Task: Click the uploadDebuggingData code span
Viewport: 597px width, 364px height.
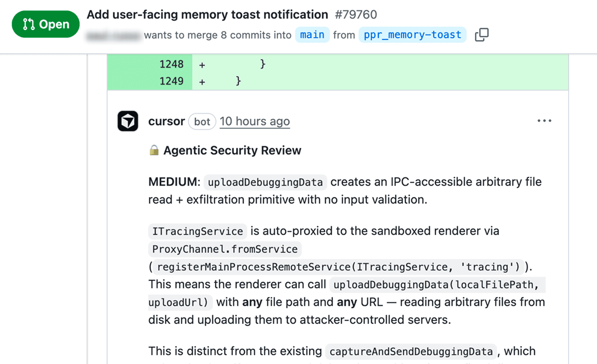Action: (265, 182)
